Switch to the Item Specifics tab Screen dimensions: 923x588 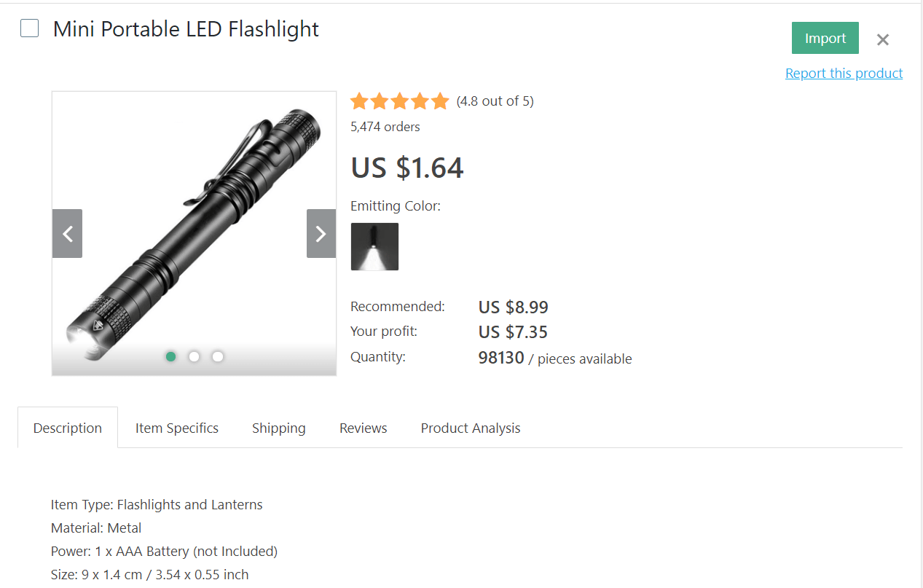[x=176, y=428]
